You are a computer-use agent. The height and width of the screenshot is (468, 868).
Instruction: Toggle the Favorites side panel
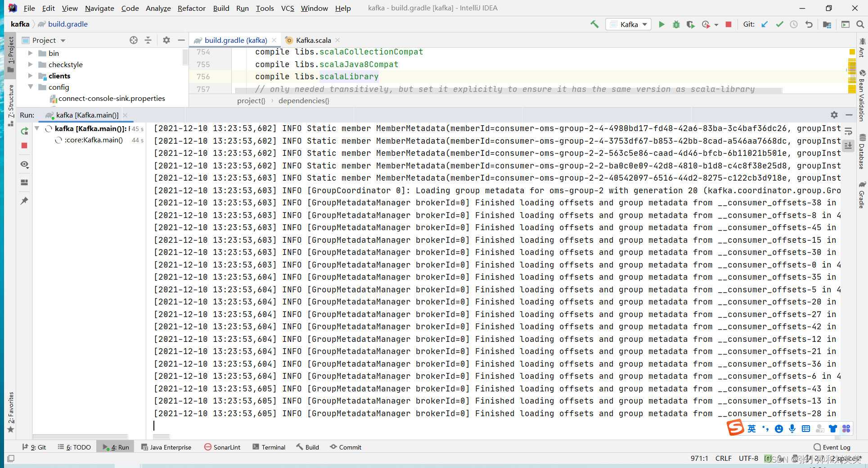[x=11, y=412]
